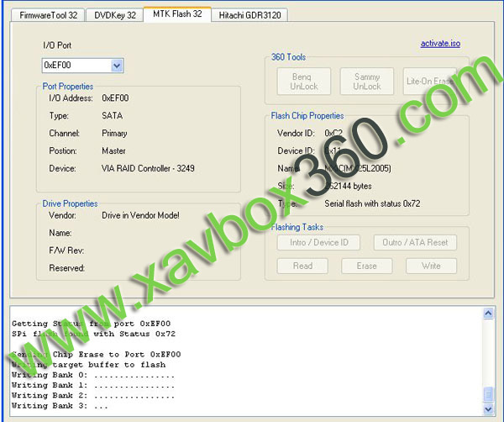Viewport: 504px width, 422px height.
Task: Click the Lite-On Erase button
Action: [x=430, y=82]
